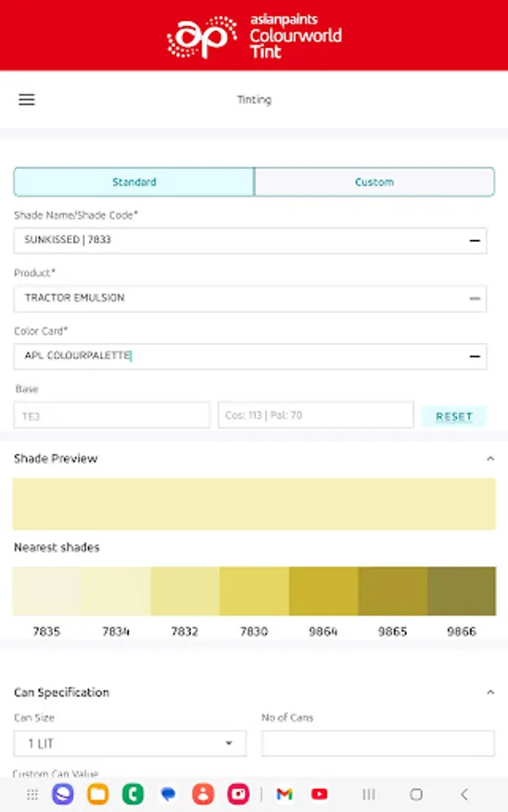Collapse the Shade Preview section
508x812 pixels.
490,459
